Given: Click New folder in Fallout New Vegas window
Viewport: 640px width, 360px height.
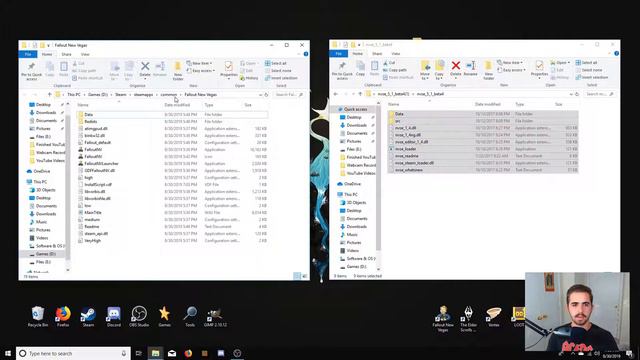Looking at the screenshot, I should click(x=178, y=71).
